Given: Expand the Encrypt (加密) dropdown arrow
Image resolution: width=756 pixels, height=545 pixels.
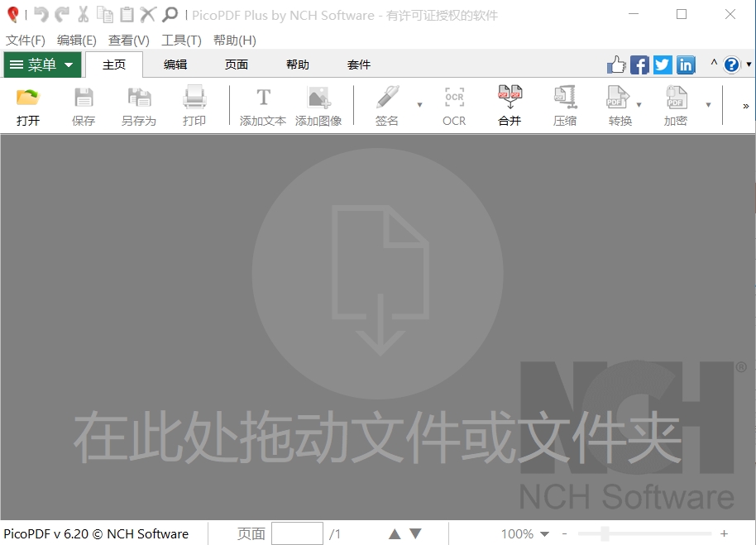Looking at the screenshot, I should tap(708, 104).
